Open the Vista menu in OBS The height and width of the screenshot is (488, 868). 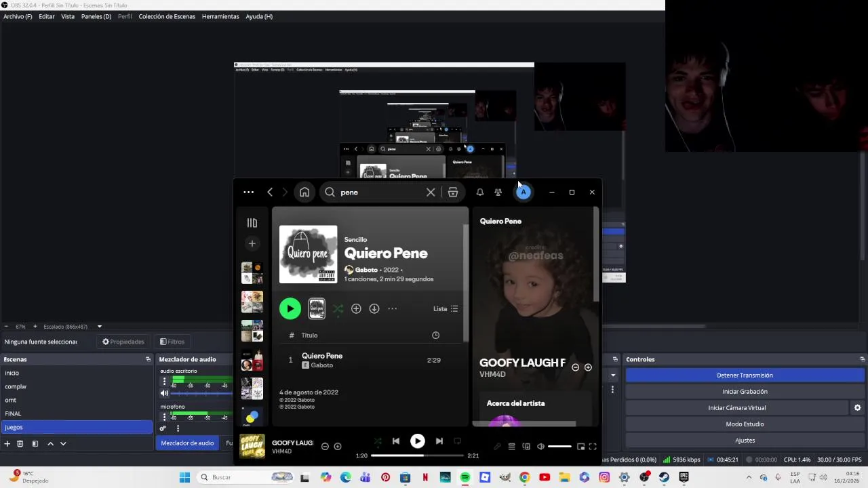pyautogui.click(x=68, y=16)
